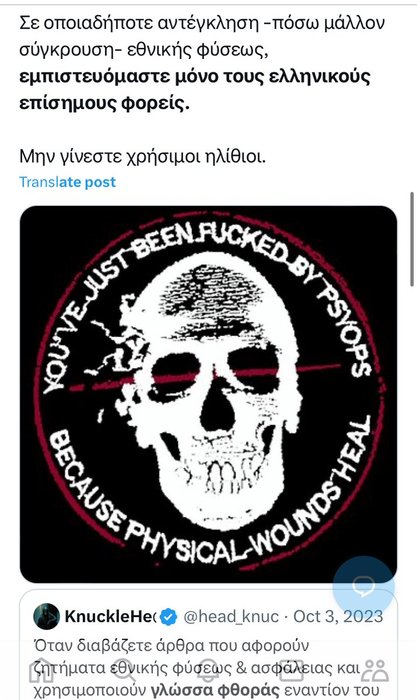Open the KnuckleHead display name

[110, 617]
